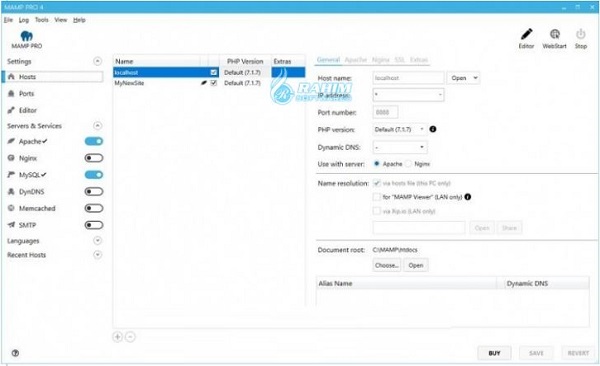This screenshot has height=366, width=600.
Task: Click the REVERT button
Action: click(578, 353)
